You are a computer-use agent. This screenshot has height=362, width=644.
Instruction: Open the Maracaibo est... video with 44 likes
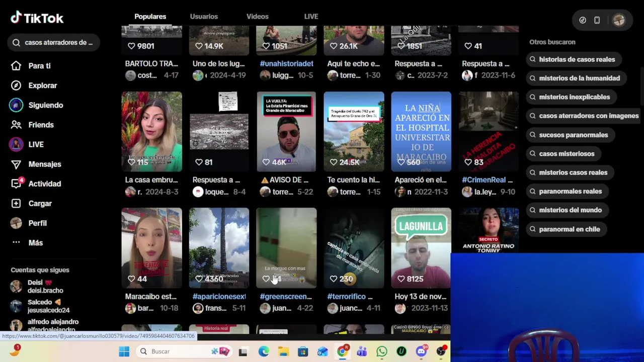151,248
